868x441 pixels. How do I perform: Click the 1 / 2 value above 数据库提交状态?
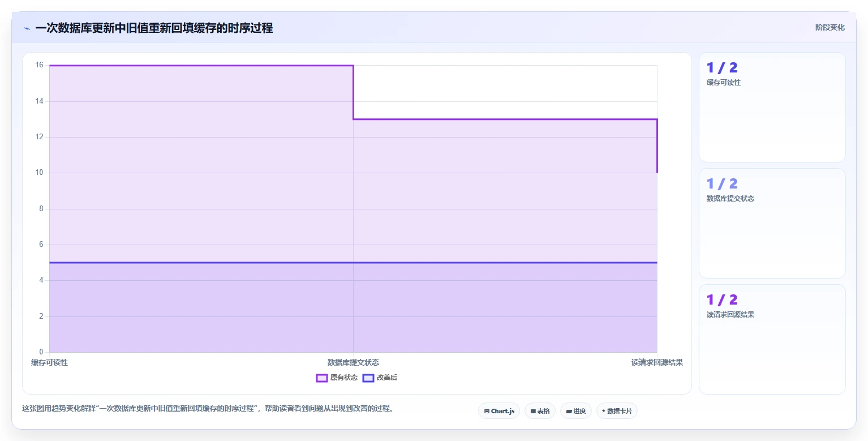722,184
